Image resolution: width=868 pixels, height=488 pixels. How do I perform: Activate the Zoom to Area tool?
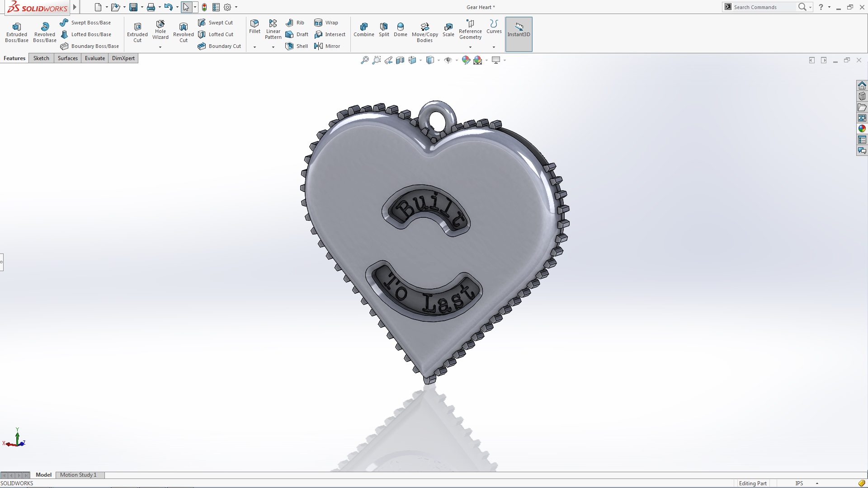click(377, 60)
